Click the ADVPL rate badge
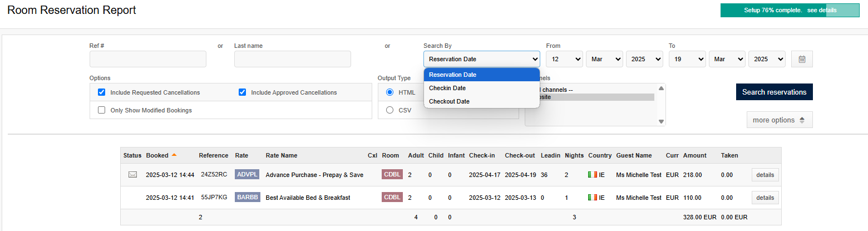 (x=248, y=175)
